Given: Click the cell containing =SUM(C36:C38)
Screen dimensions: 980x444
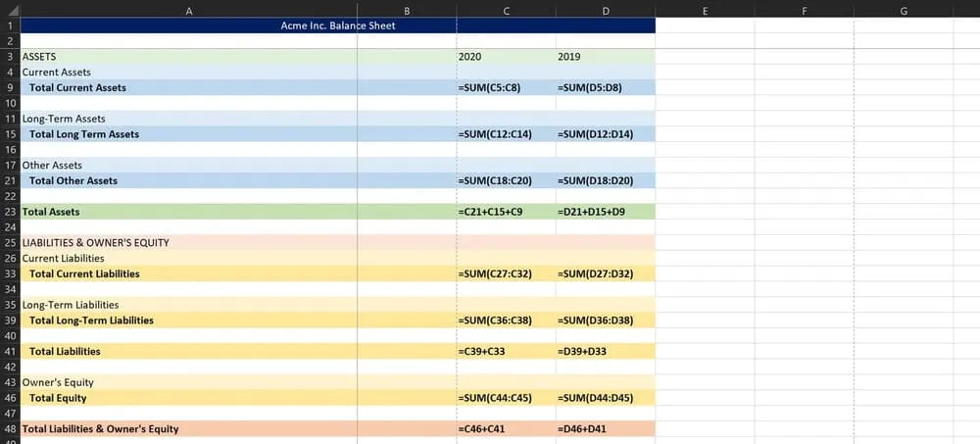Looking at the screenshot, I should click(506, 321).
